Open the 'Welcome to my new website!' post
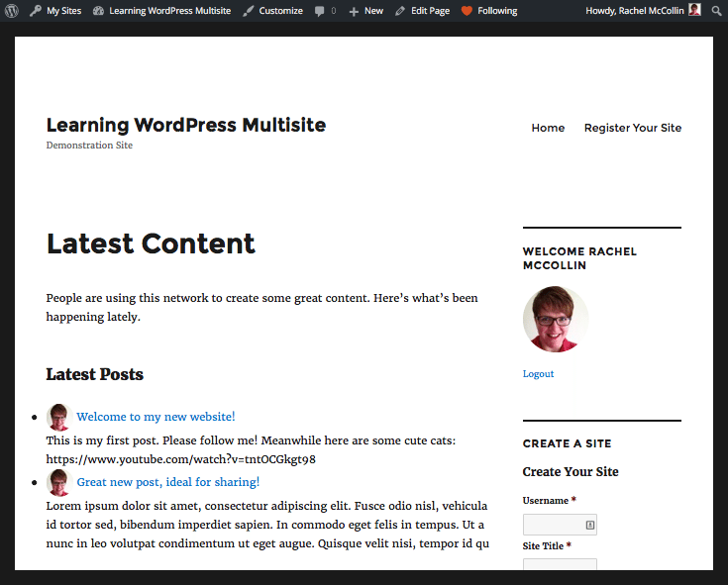 [156, 417]
